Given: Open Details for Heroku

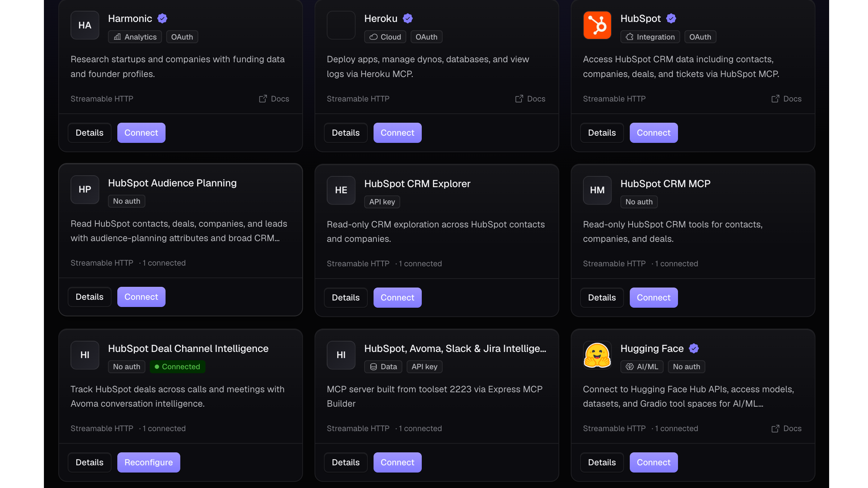Looking at the screenshot, I should pos(346,133).
